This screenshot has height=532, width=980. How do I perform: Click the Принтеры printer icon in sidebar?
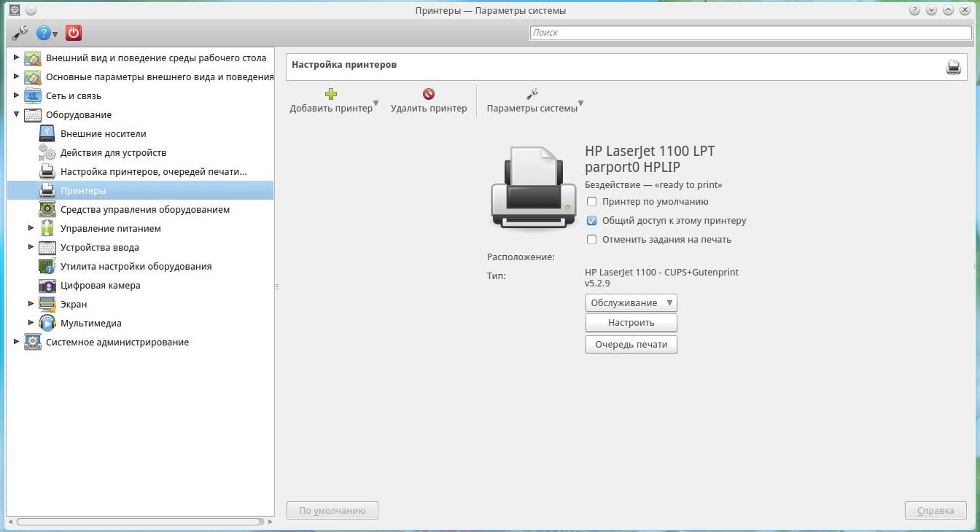[x=47, y=190]
